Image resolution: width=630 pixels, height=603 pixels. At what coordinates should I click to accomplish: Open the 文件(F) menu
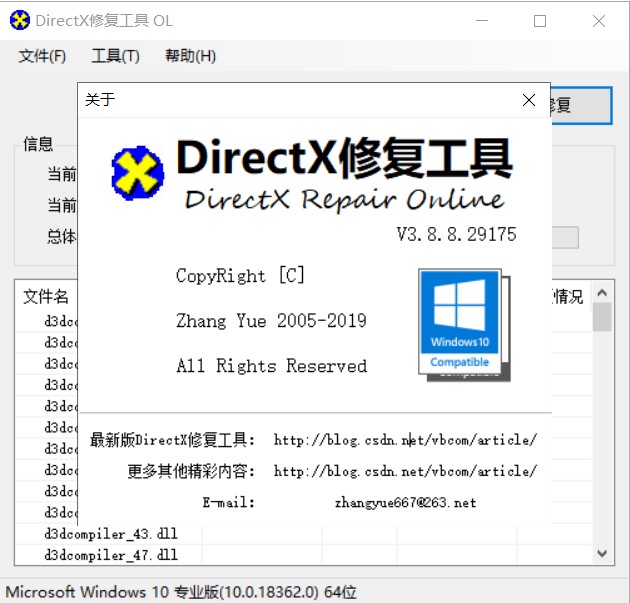click(42, 56)
